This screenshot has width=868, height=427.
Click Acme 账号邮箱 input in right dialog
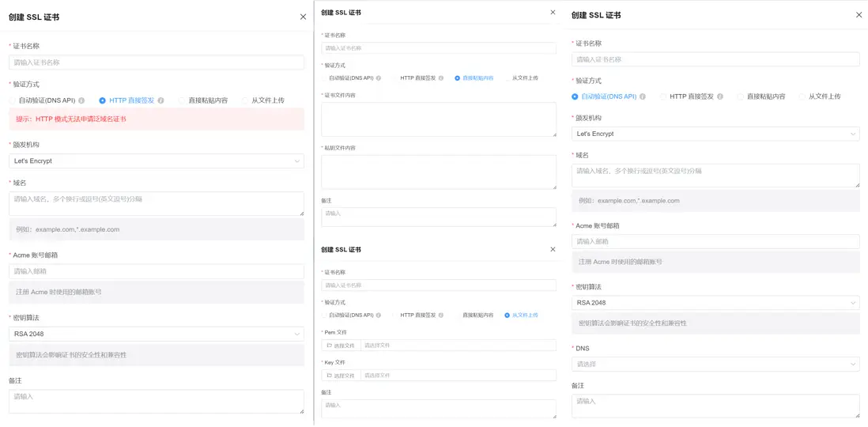point(715,241)
